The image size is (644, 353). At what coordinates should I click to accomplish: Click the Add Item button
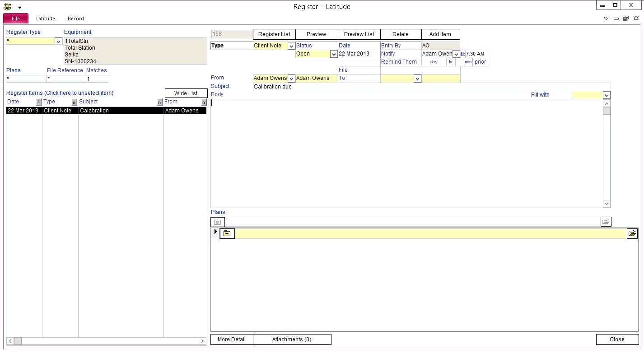440,34
